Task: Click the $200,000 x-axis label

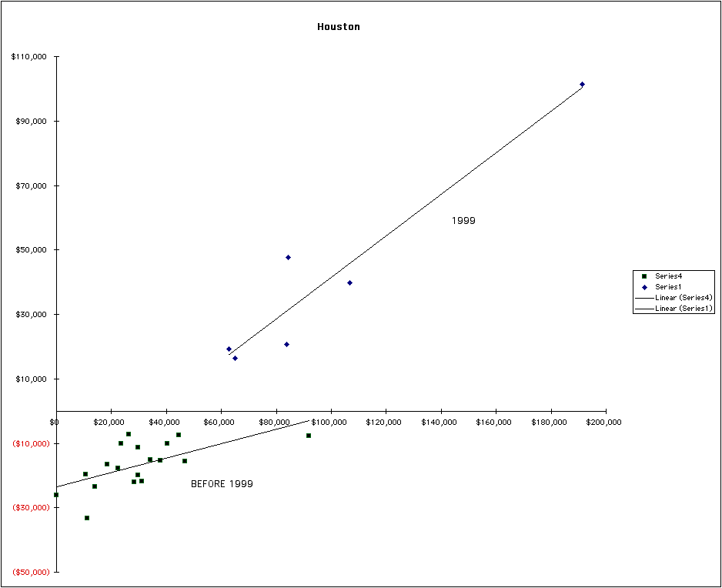Action: click(604, 423)
